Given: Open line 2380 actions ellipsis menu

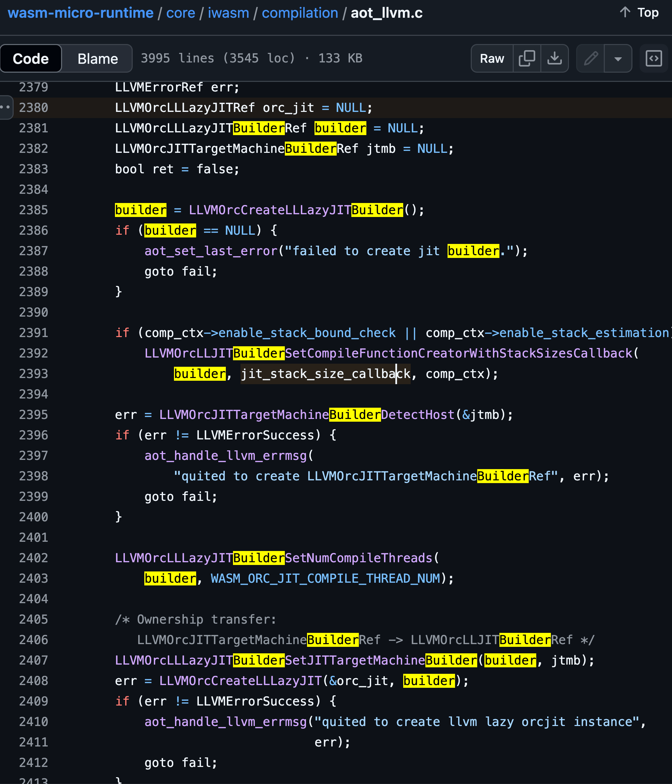Looking at the screenshot, I should point(6,107).
